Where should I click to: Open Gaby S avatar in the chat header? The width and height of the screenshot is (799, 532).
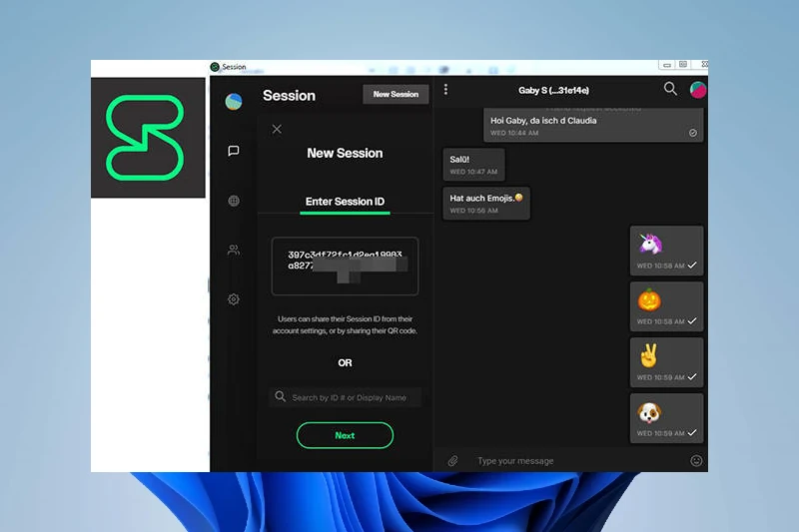[x=698, y=90]
